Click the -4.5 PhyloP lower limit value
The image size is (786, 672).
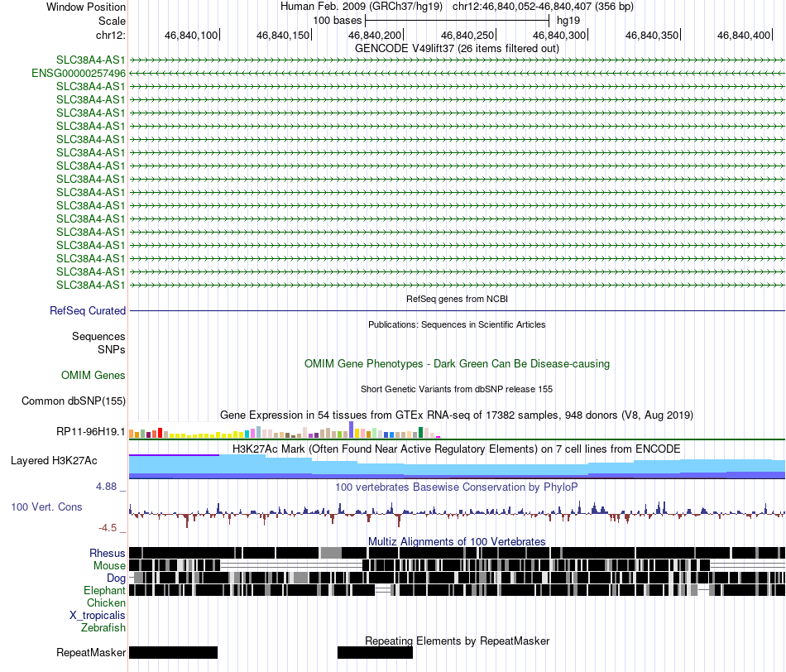108,527
